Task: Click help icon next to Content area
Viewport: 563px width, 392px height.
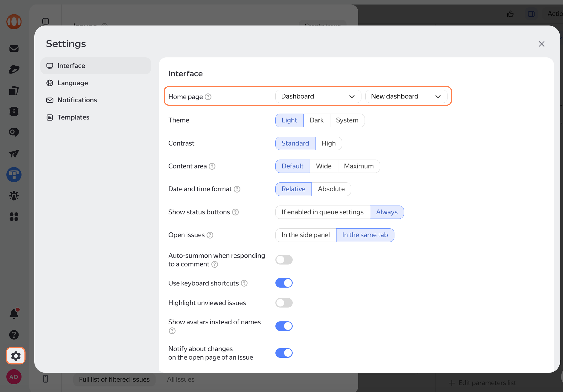Action: click(x=212, y=167)
